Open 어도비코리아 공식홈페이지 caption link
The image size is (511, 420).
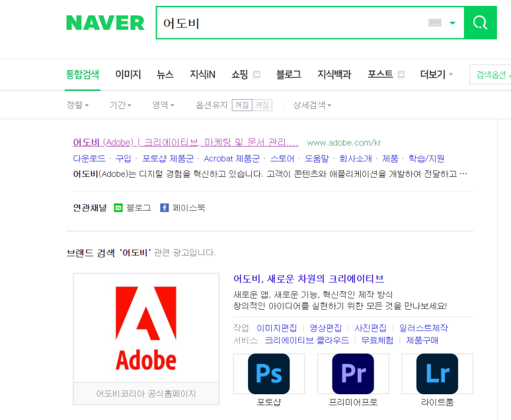146,394
